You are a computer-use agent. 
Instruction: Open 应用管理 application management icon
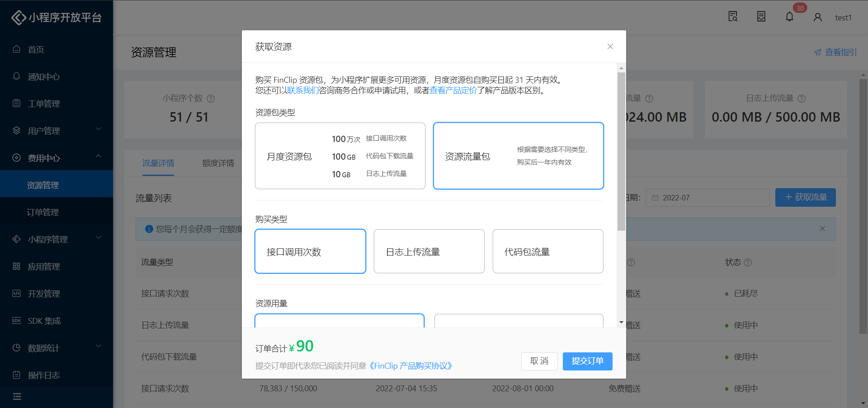pyautogui.click(x=17, y=266)
